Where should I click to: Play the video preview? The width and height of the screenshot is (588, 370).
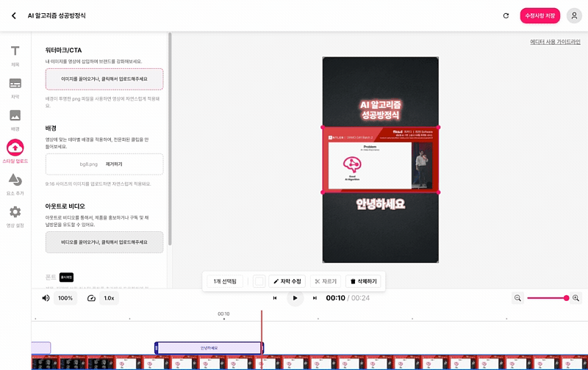click(x=295, y=298)
